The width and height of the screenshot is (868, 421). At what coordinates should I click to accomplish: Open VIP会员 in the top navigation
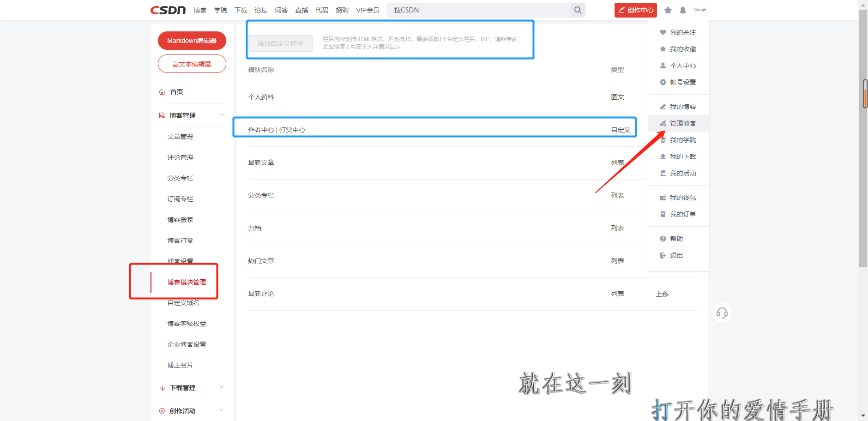(x=368, y=10)
